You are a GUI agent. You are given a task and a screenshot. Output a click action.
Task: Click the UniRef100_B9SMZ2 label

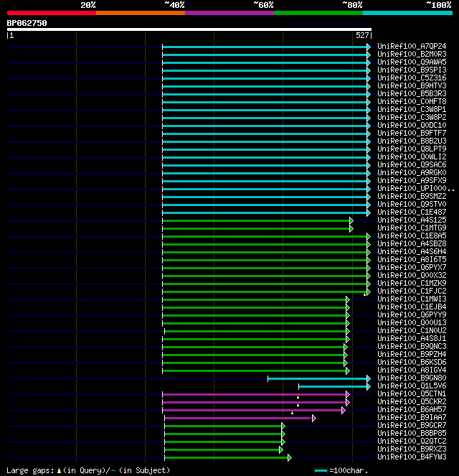click(412, 197)
